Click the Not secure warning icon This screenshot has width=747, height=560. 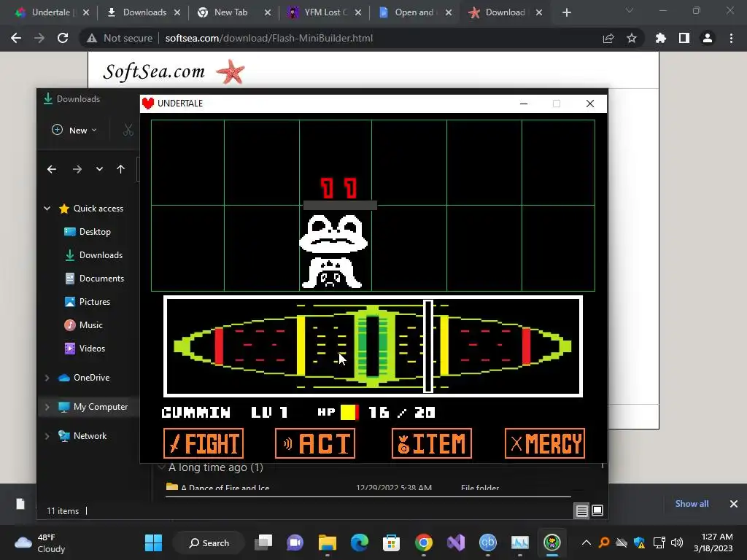click(x=91, y=38)
